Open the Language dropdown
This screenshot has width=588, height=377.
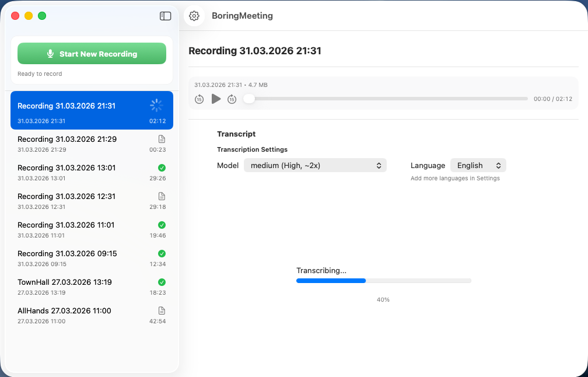click(x=478, y=166)
